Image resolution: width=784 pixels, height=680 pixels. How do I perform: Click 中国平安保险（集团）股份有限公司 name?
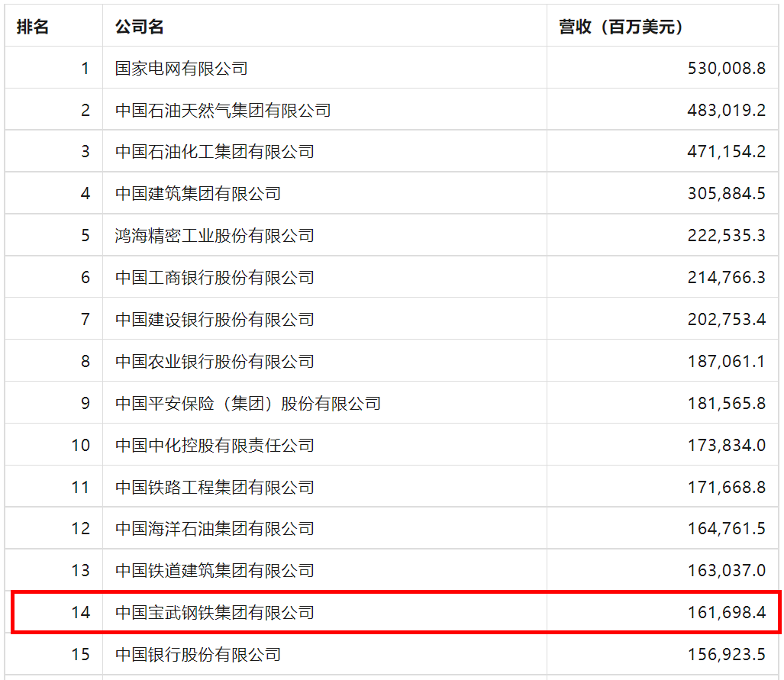(248, 404)
